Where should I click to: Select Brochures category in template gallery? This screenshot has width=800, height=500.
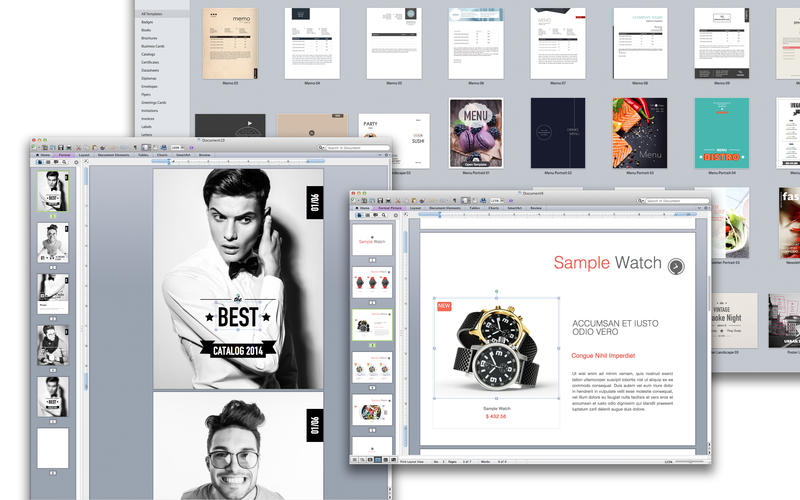tap(149, 38)
